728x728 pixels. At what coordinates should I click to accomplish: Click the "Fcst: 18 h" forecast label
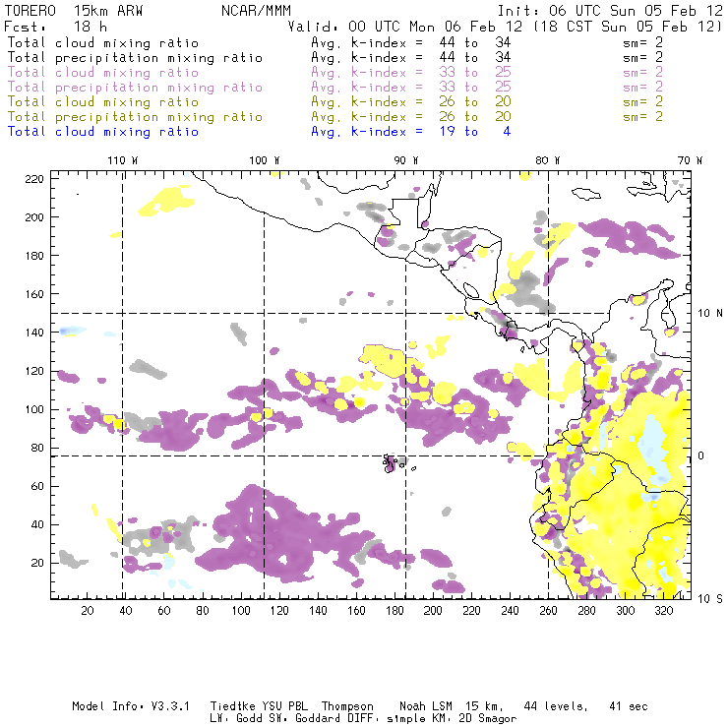point(55,27)
